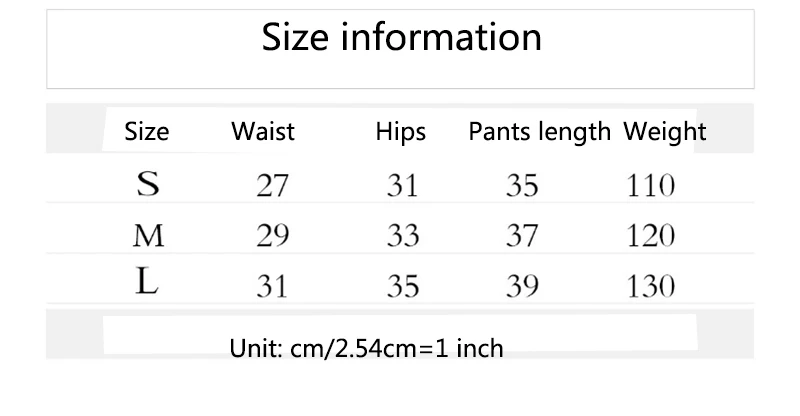800x416 pixels.
Task: Click the Waist column header
Action: (263, 131)
